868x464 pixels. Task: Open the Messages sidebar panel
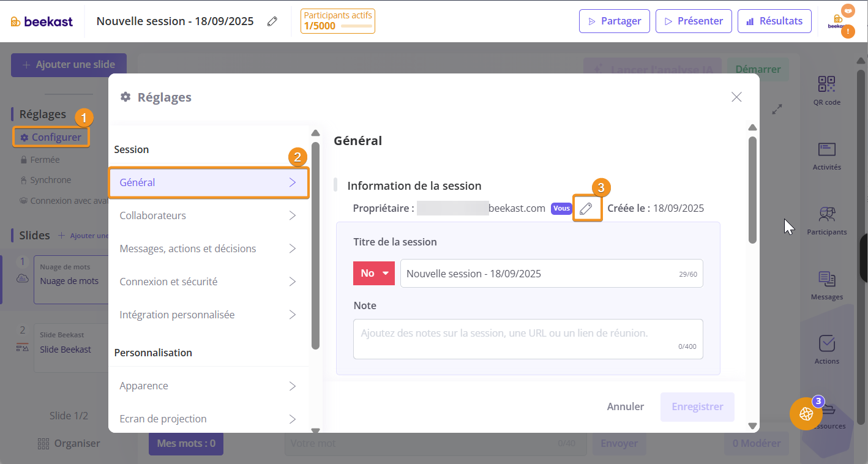826,285
